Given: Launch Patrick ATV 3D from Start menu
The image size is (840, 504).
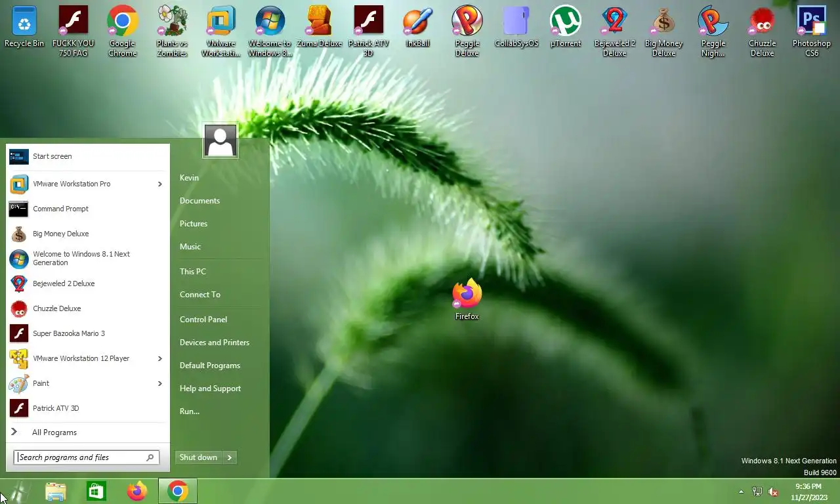Looking at the screenshot, I should (88, 408).
